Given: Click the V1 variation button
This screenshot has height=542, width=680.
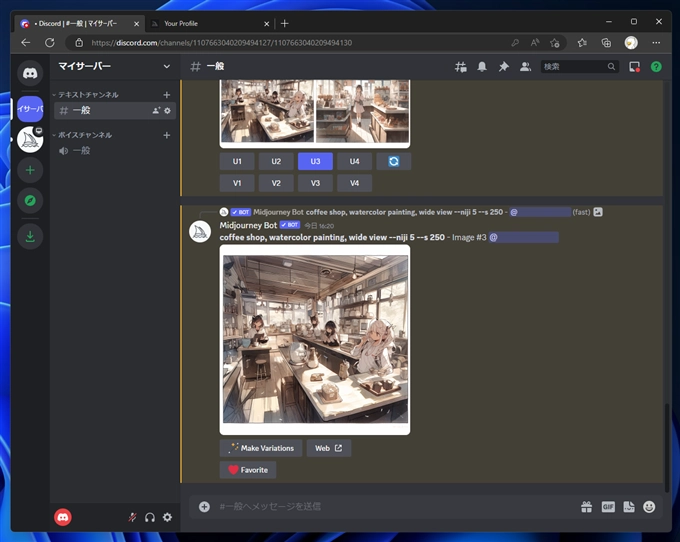Looking at the screenshot, I should [x=237, y=183].
